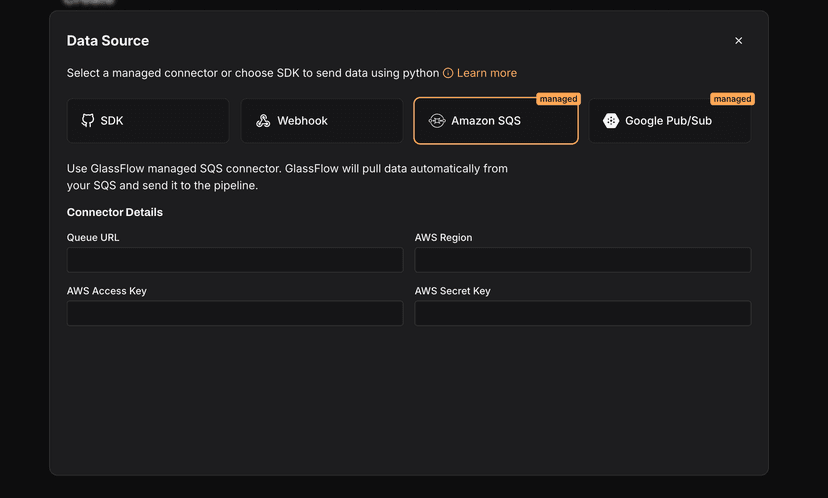The width and height of the screenshot is (828, 498).
Task: Click the AWS Region label
Action: pos(444,238)
